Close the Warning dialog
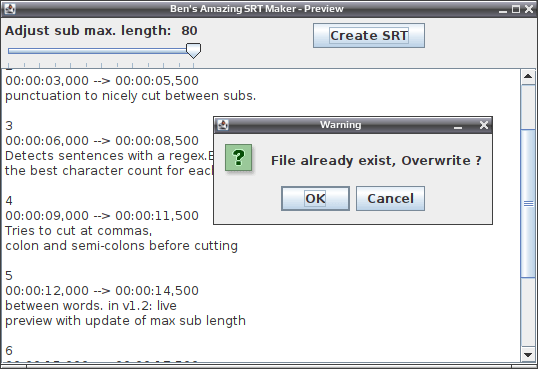538x369 pixels. click(484, 125)
